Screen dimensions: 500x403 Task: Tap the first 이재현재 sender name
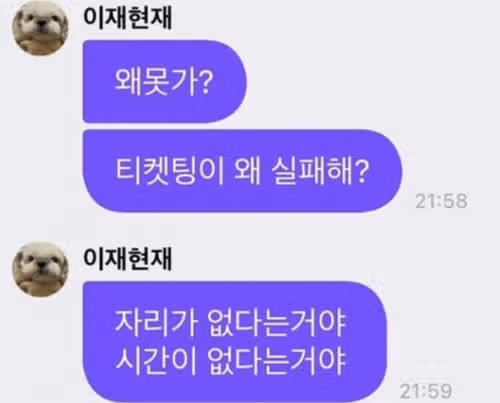(x=128, y=18)
